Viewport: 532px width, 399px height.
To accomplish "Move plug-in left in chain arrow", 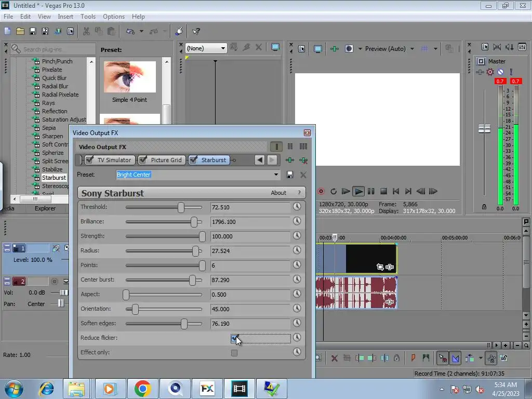I will 260,160.
